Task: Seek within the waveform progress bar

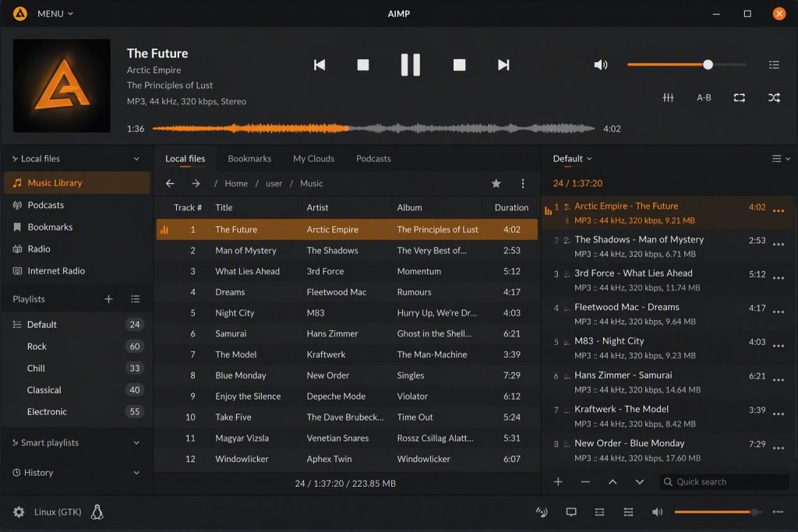Action: (x=373, y=129)
